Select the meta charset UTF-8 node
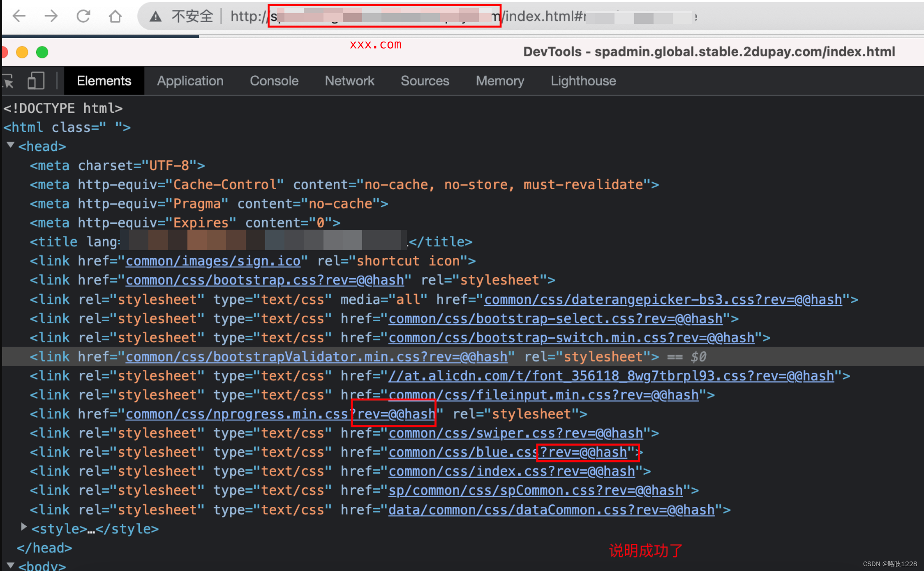Image resolution: width=924 pixels, height=571 pixels. (x=117, y=166)
